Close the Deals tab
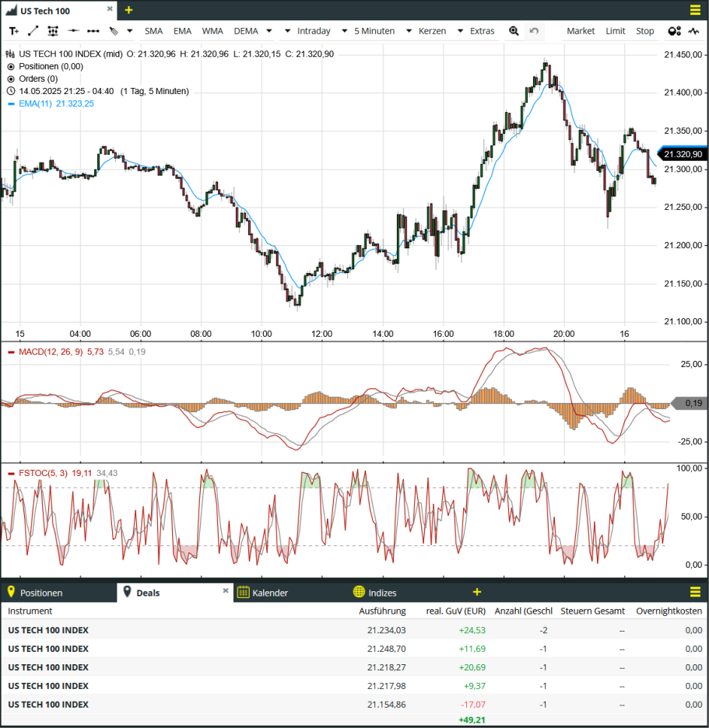The width and height of the screenshot is (709, 728). point(226,590)
